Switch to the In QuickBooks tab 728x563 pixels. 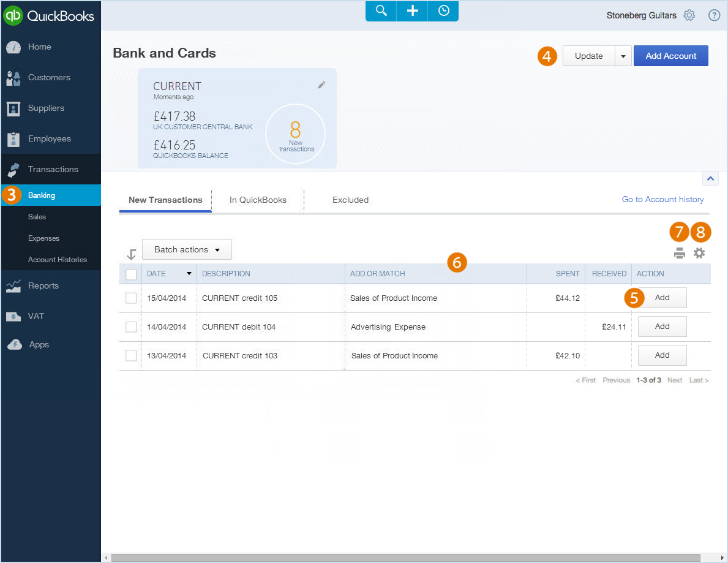coord(258,200)
